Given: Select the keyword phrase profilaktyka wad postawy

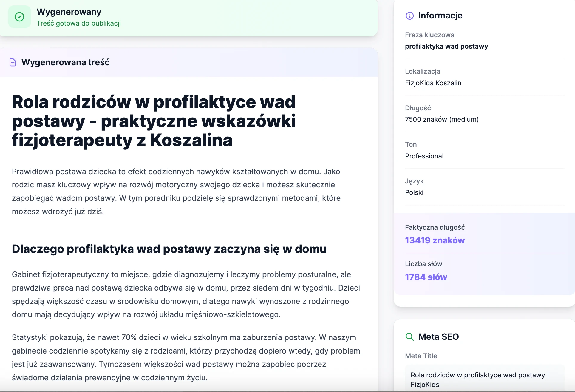Looking at the screenshot, I should tap(446, 46).
